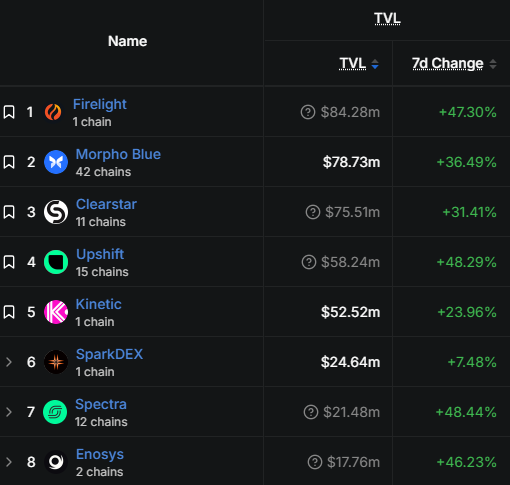
Task: Click the help icon beside $84.28m
Action: point(308,112)
